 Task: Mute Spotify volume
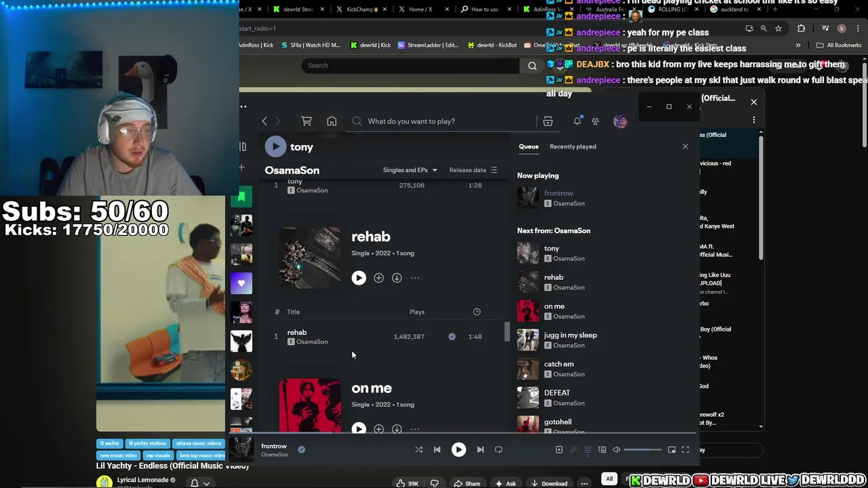click(616, 449)
